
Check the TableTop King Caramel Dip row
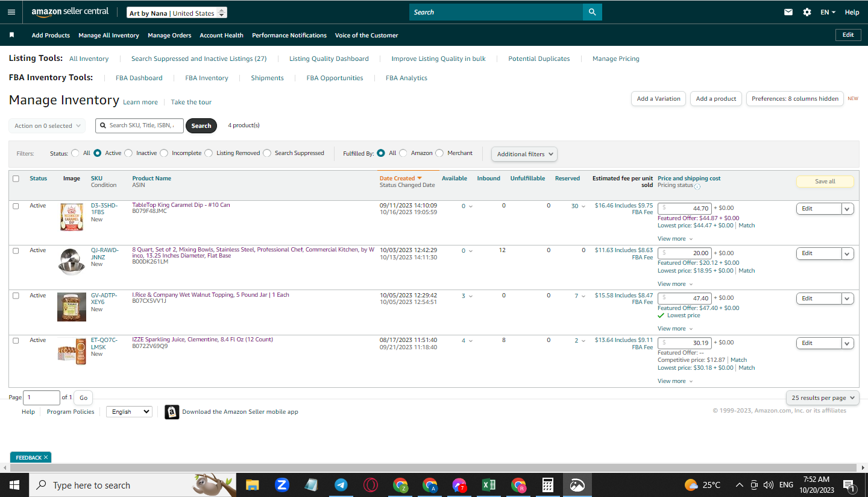pyautogui.click(x=16, y=206)
